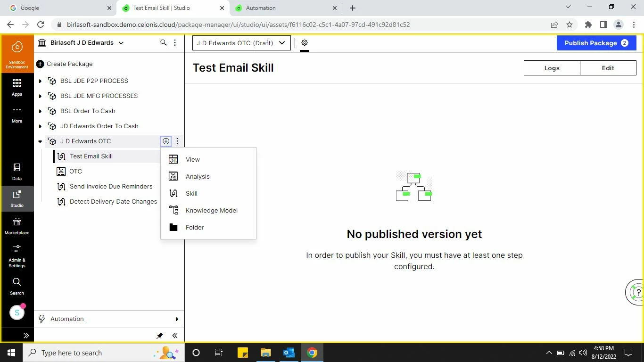Open Detect Delivery Date Changes skill
The height and width of the screenshot is (362, 644).
click(x=113, y=201)
